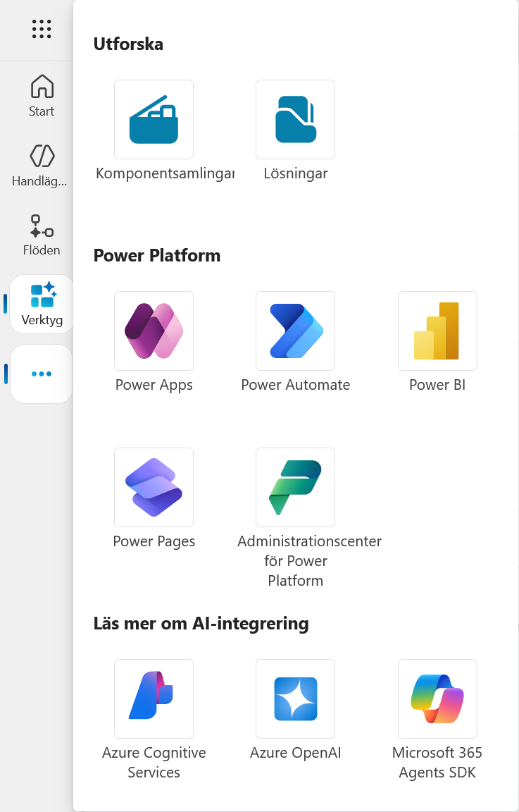Viewport: 519px width, 812px height.
Task: Click the Utforska section heading
Action: click(128, 44)
